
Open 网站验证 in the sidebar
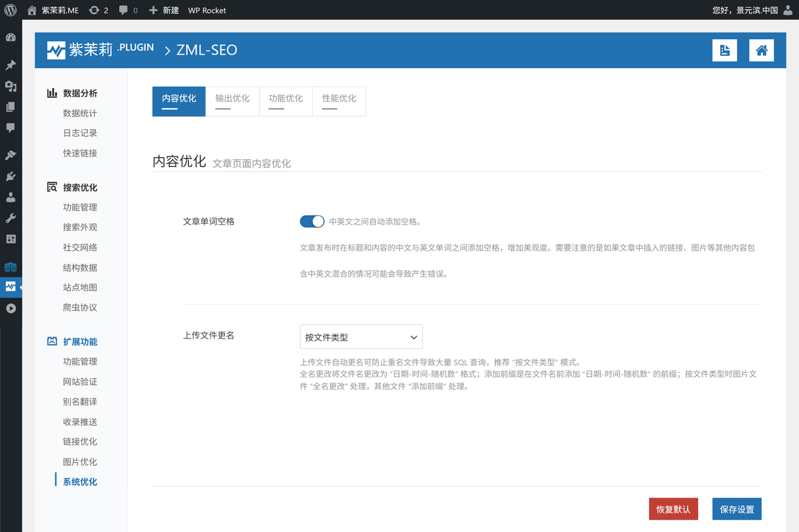80,381
